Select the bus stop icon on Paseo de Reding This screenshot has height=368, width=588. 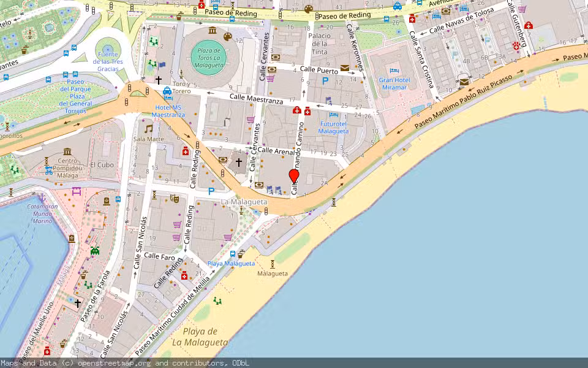232,20
